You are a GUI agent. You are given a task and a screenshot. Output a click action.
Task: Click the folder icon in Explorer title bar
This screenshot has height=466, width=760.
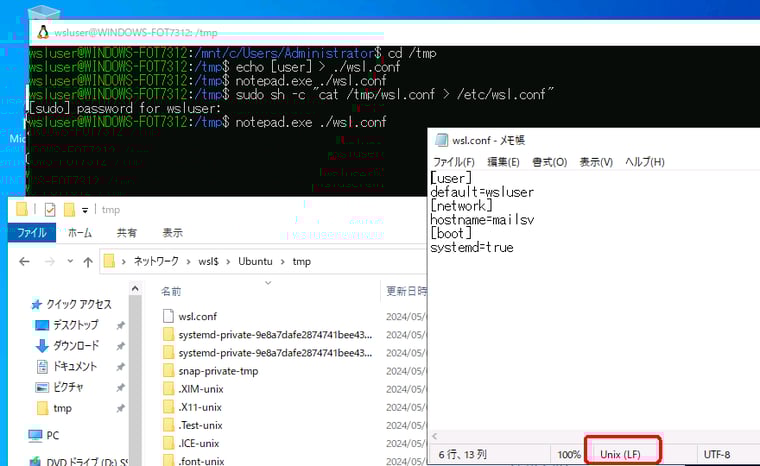22,209
